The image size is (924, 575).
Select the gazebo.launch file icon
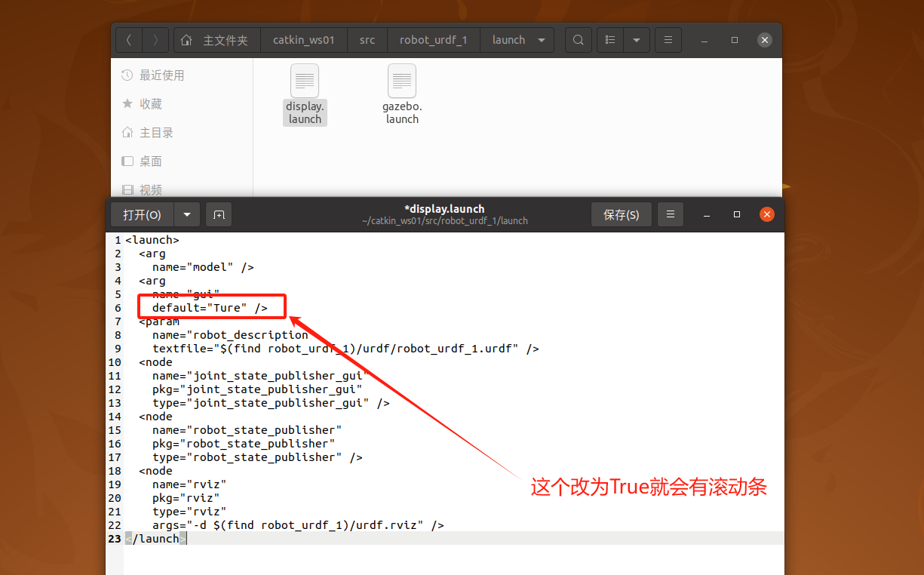[x=402, y=81]
